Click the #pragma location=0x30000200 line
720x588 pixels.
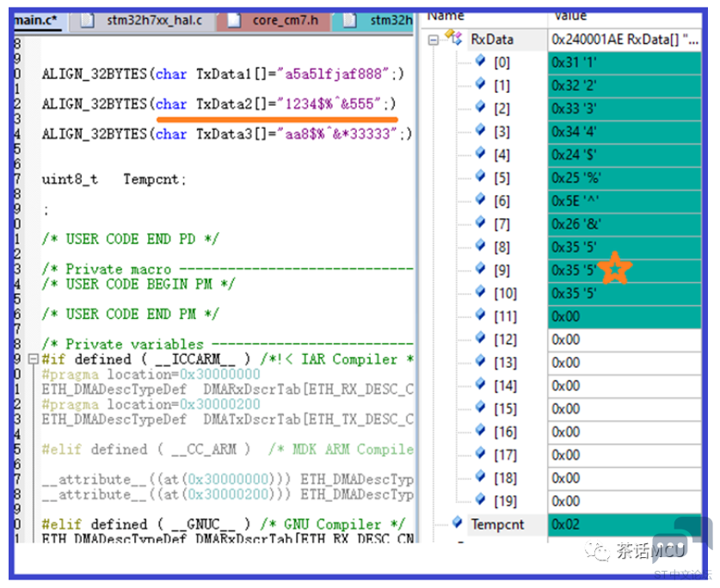151,404
